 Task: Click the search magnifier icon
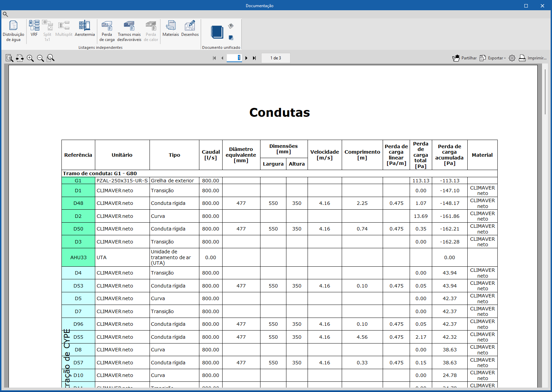[5, 14]
